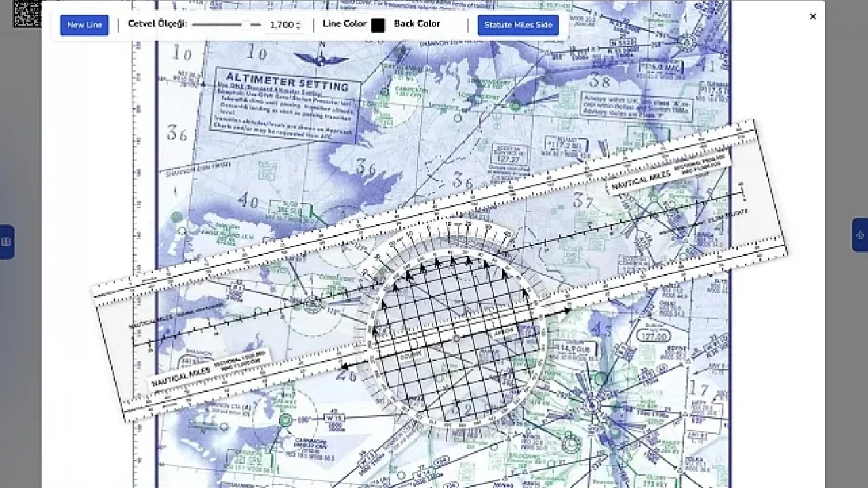Viewport: 868px width, 488px height.
Task: Click the scale value stepper arrows
Action: coord(298,25)
